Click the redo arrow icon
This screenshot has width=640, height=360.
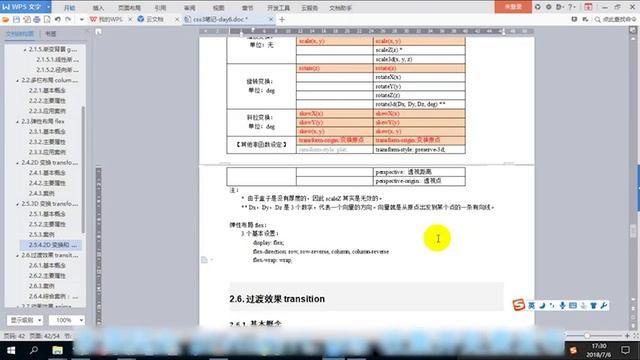(x=68, y=19)
